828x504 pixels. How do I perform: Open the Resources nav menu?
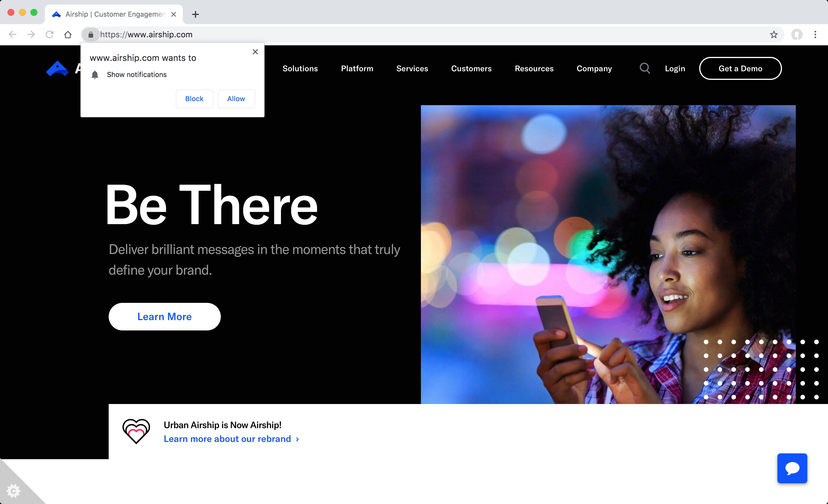[534, 68]
